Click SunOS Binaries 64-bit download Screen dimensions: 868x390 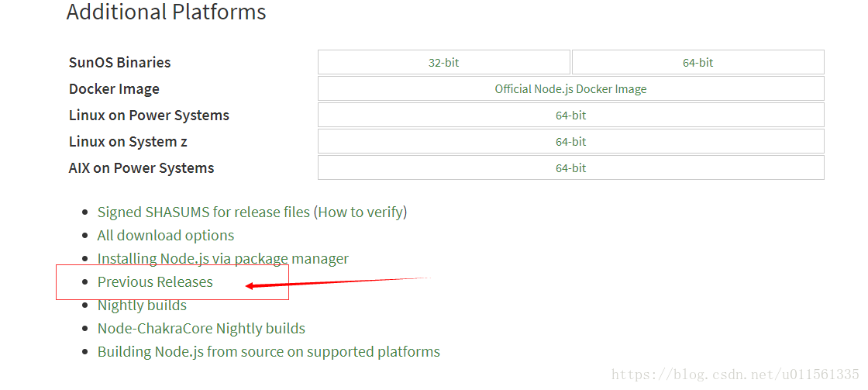pos(698,62)
